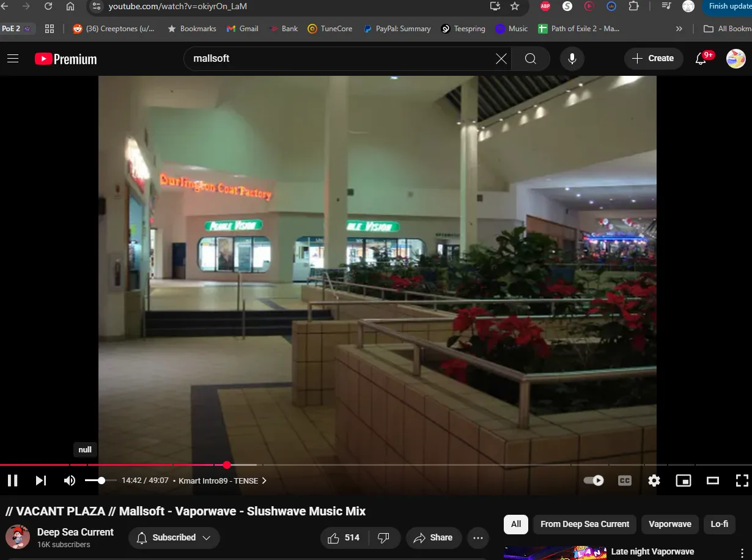The height and width of the screenshot is (560, 752).
Task: Install app icon in the address bar
Action: pos(495,6)
